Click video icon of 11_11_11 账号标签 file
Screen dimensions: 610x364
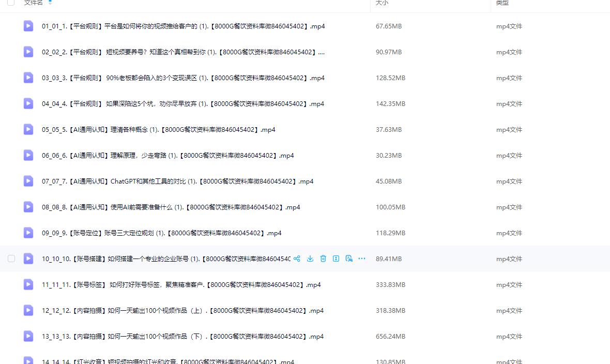(x=28, y=284)
